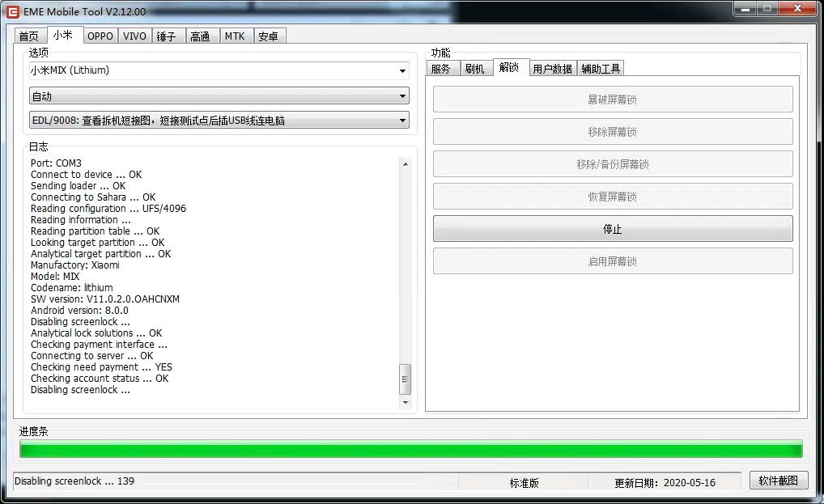824x504 pixels.
Task: Click the 更新日期: 2020-05-16 status entry
Action: [665, 482]
